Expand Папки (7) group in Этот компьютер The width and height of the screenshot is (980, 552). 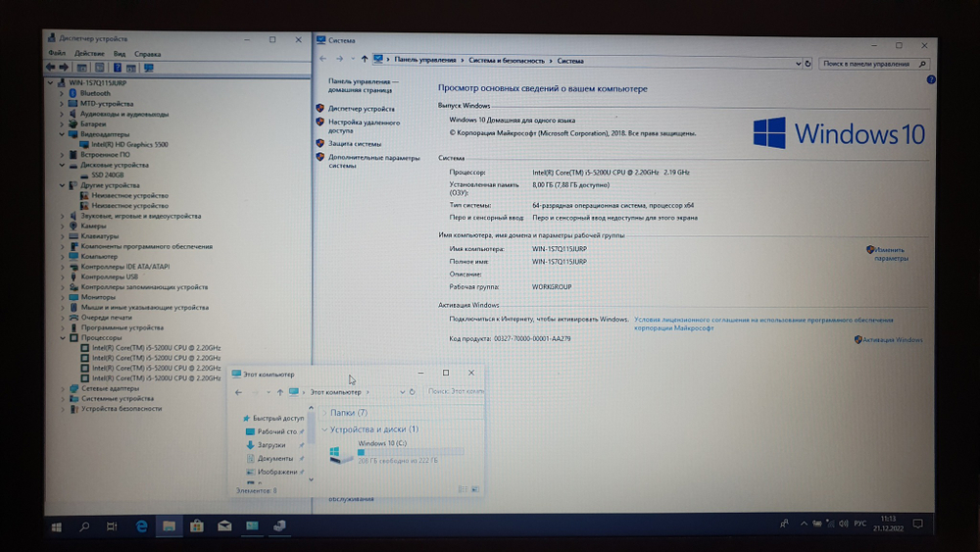(x=324, y=413)
